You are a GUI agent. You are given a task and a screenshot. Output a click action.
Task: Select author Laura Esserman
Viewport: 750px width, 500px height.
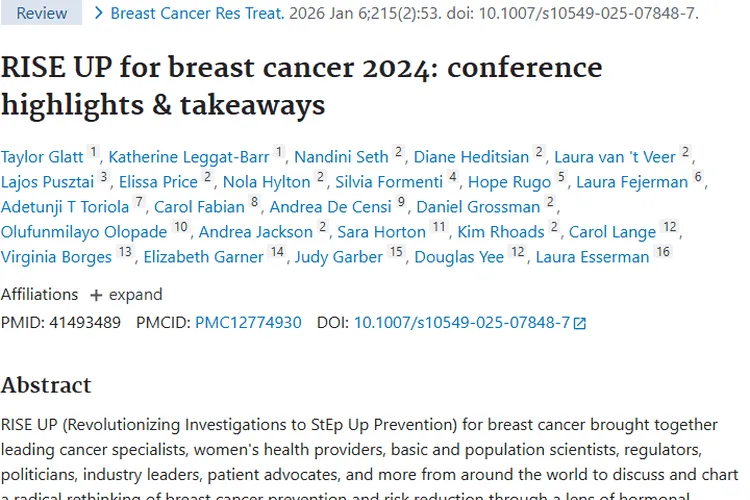click(x=593, y=257)
